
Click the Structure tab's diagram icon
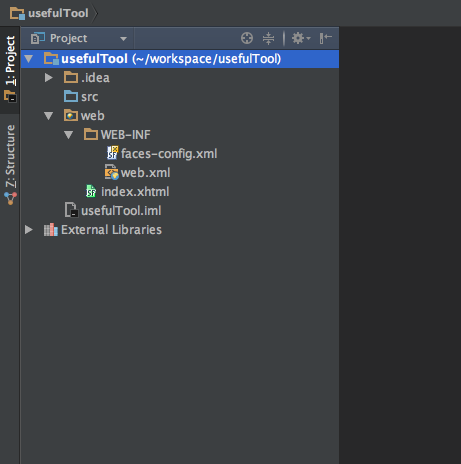[x=10, y=199]
